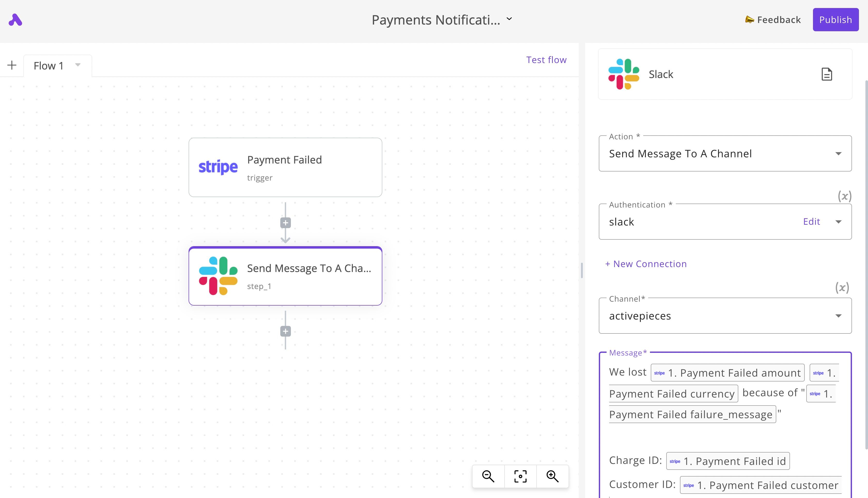868x498 pixels.
Task: Add a new flow with plus icon
Action: tap(12, 65)
